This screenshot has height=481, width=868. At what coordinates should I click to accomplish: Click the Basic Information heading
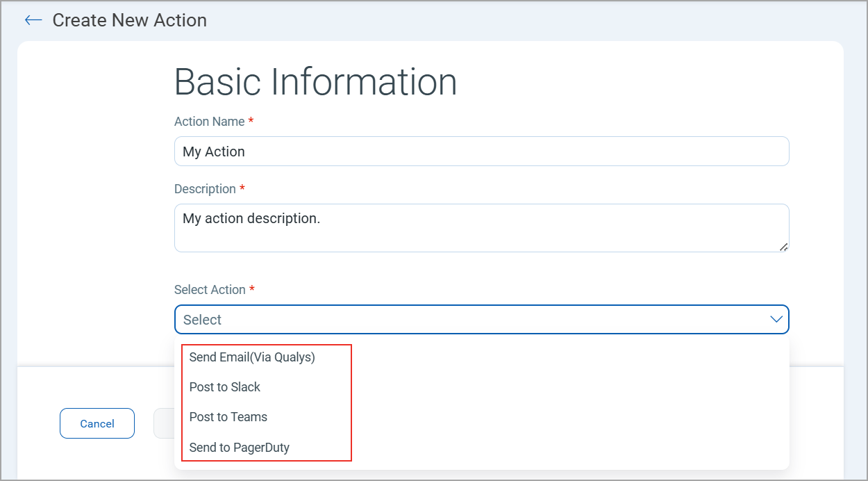click(315, 82)
